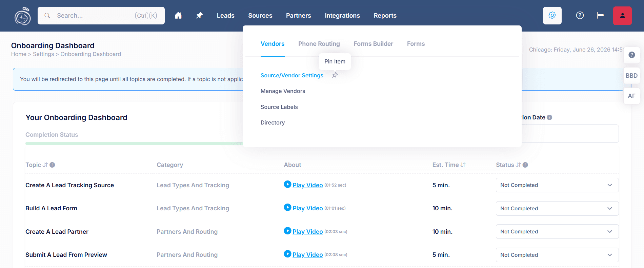
Task: Sort by Est. Time column arrows
Action: (x=463, y=165)
